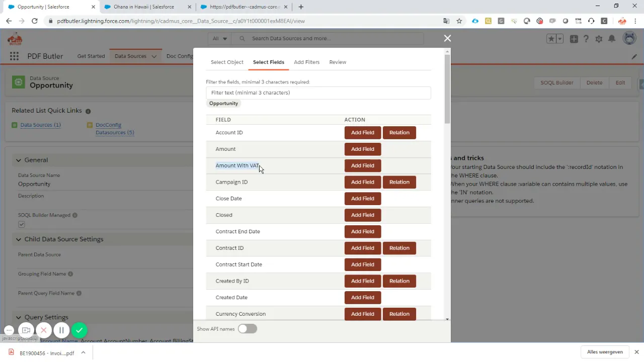The image size is (644, 362).
Task: Add Field for Account ID
Action: pyautogui.click(x=363, y=133)
